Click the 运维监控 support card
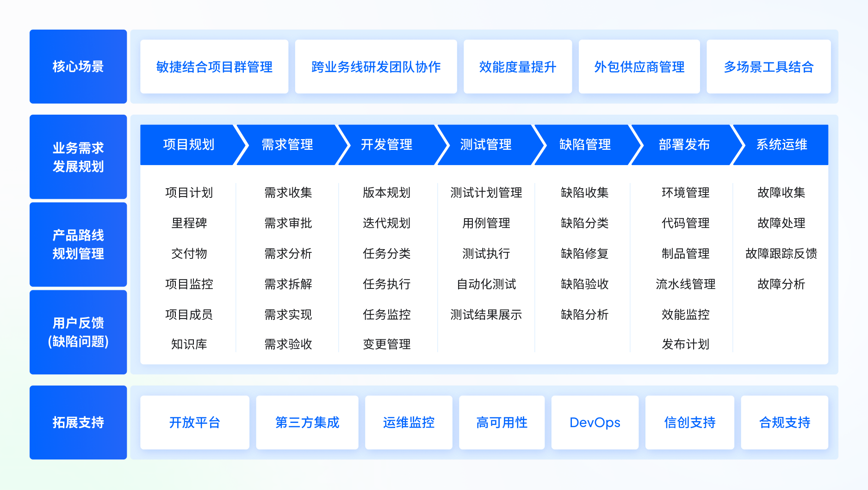The height and width of the screenshot is (490, 868). pos(409,422)
